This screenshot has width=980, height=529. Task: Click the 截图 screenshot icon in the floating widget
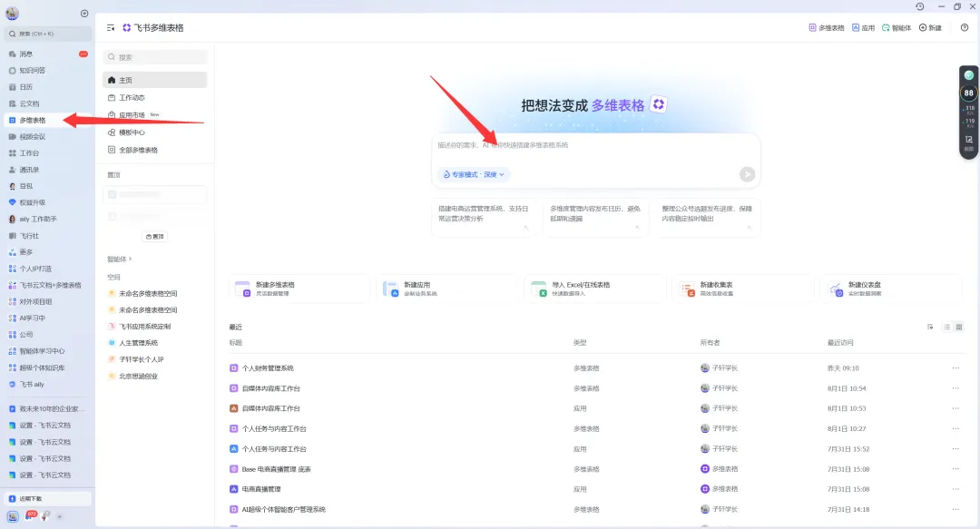(x=969, y=142)
